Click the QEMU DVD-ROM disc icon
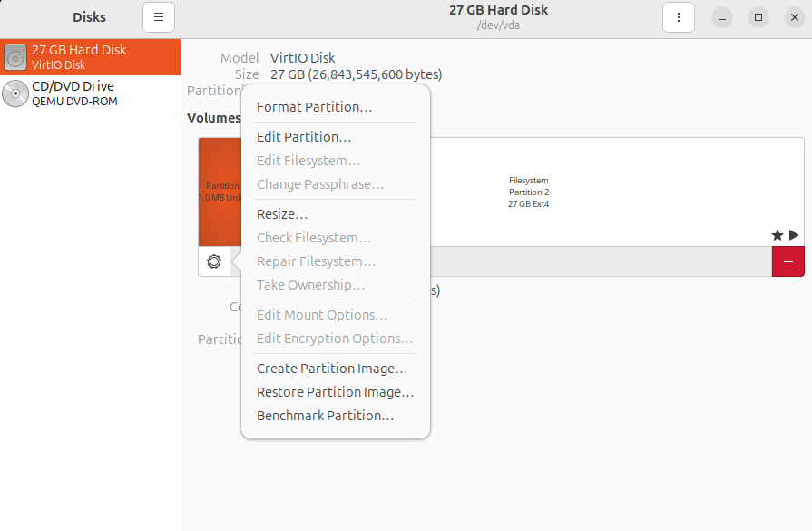 point(15,93)
